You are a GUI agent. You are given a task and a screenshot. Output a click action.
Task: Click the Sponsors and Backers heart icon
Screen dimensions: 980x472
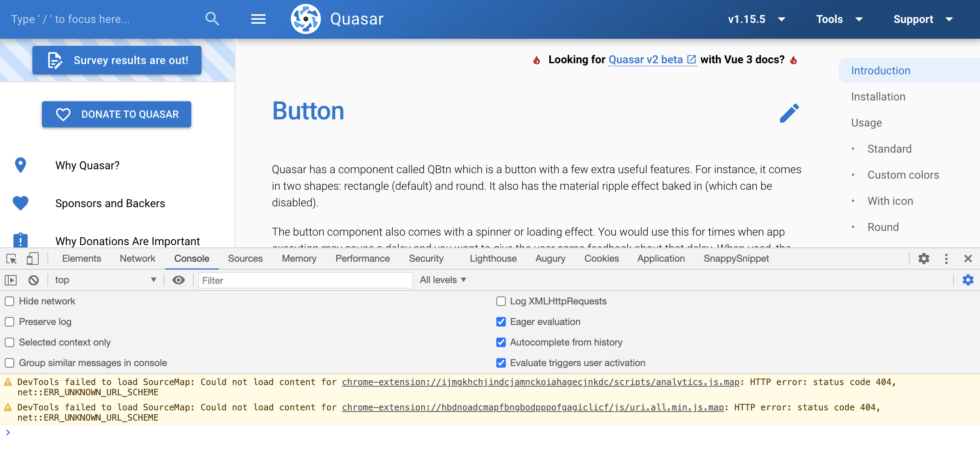point(20,203)
